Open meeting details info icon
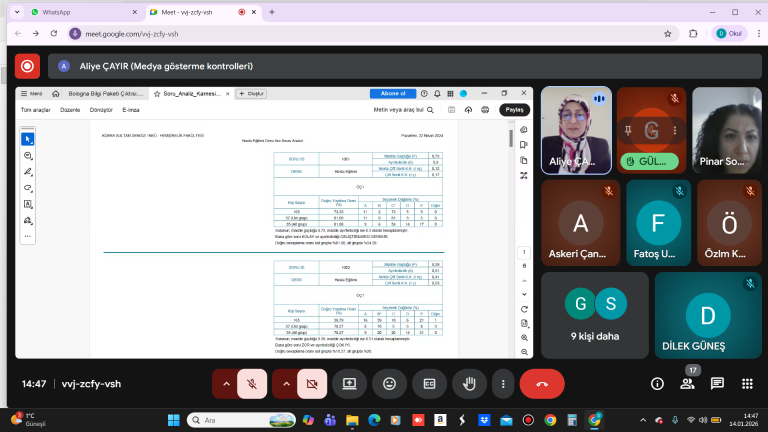The image size is (768, 432). (x=657, y=383)
